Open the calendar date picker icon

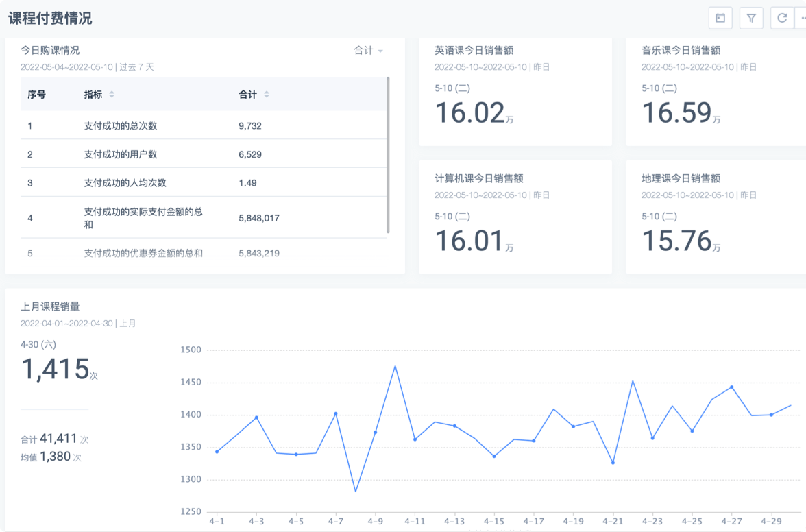[x=720, y=18]
